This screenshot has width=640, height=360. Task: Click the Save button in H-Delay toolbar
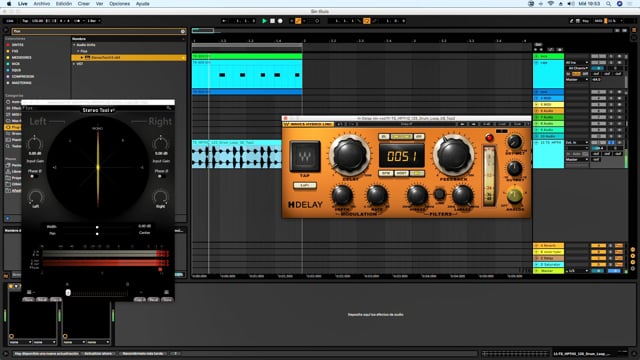pyautogui.click(x=517, y=124)
